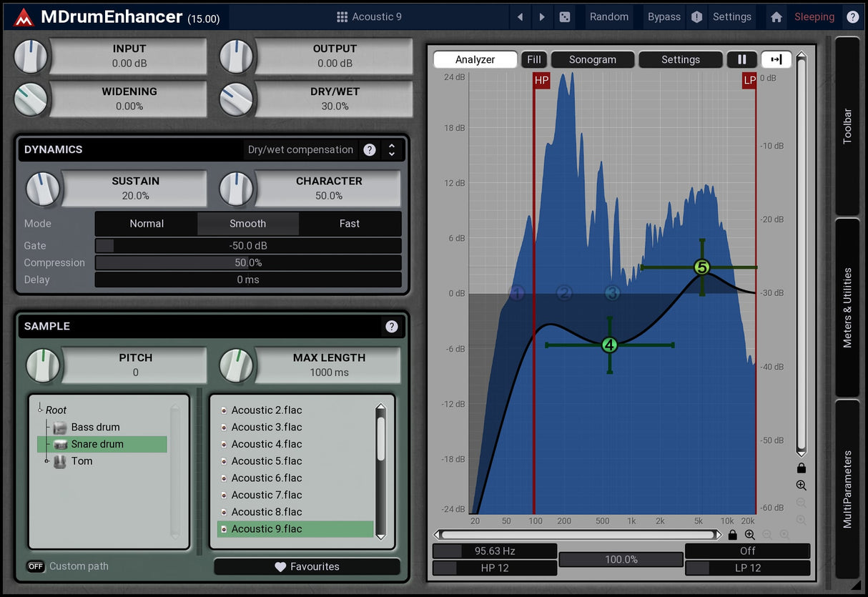The width and height of the screenshot is (868, 597).
Task: Go to previous preset with left arrow
Action: click(520, 16)
